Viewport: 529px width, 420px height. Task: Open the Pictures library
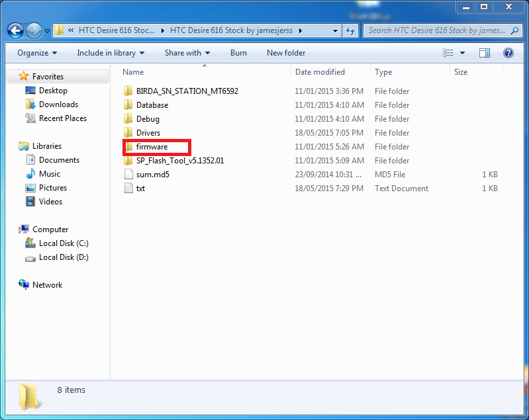coord(52,187)
